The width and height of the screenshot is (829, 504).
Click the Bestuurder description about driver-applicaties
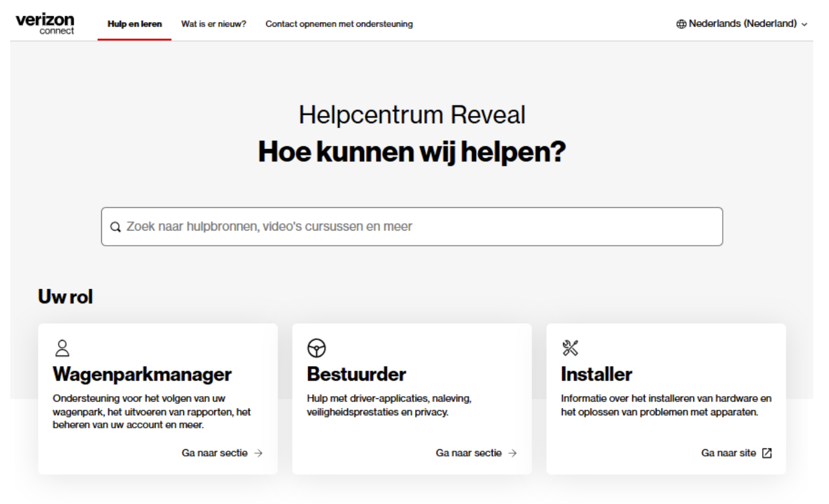(389, 405)
